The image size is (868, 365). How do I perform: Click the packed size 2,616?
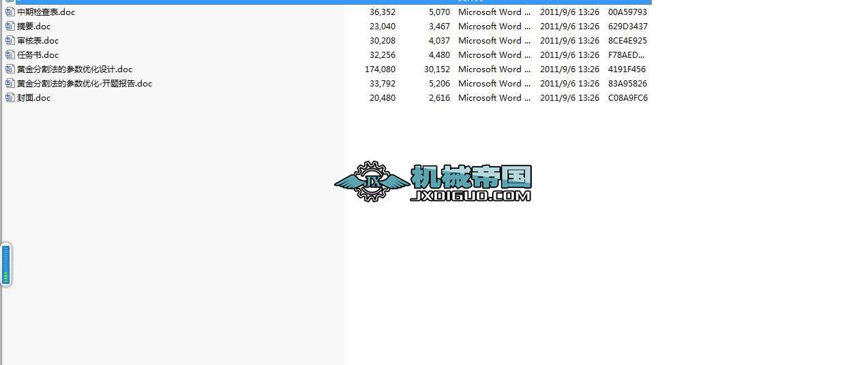440,98
